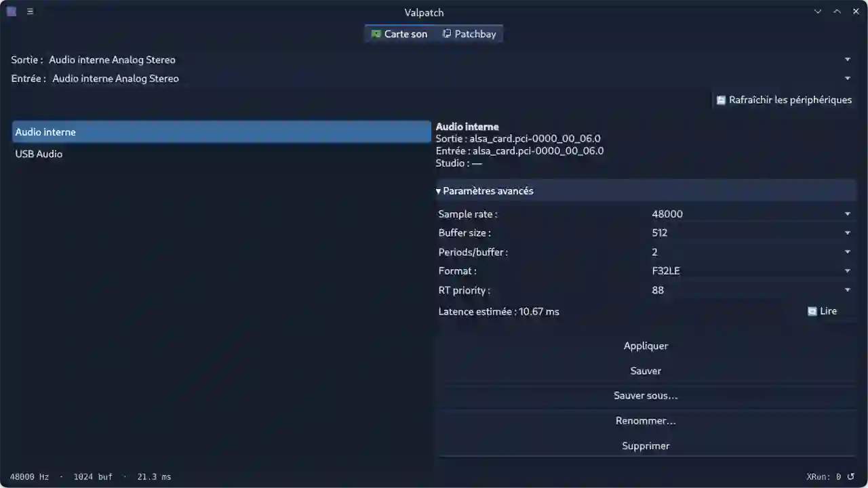
Task: Select Audio interne in the device list
Action: (222, 132)
